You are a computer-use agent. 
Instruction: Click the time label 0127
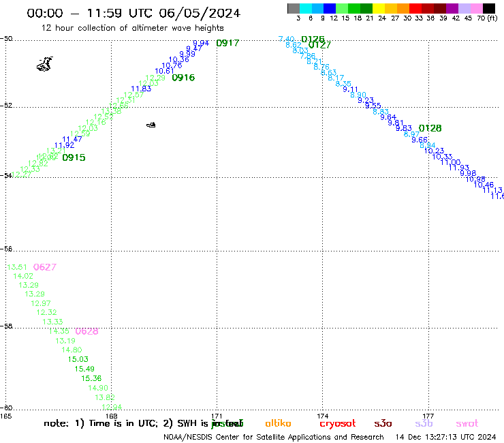tap(319, 45)
